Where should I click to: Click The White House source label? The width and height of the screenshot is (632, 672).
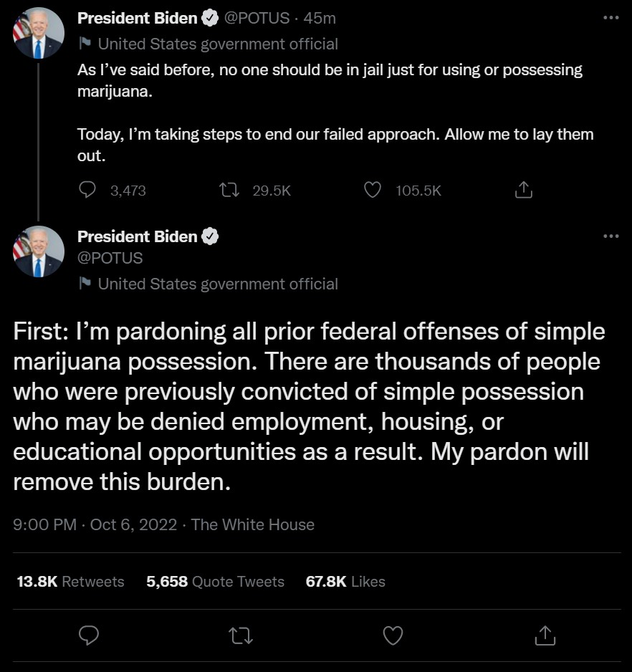[253, 524]
